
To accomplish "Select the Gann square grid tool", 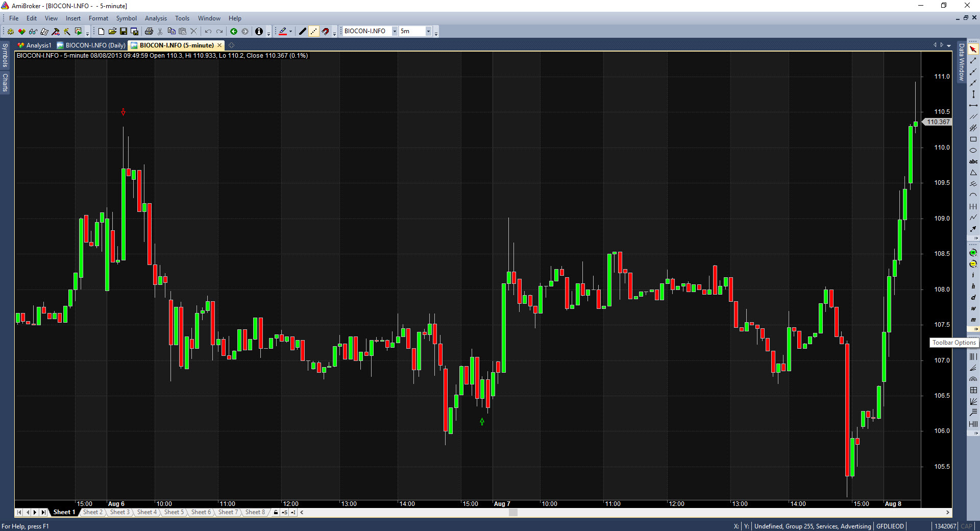I will coord(973,391).
